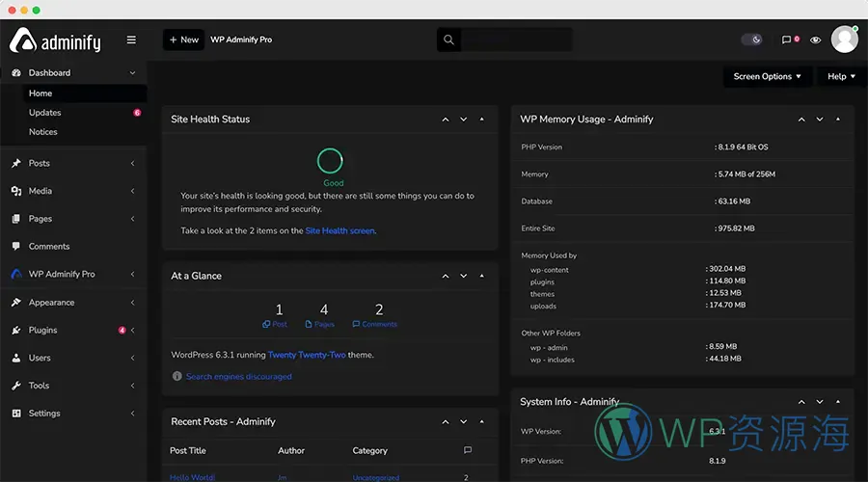868x482 pixels.
Task: Click the WP Adminify Pro sidebar icon
Action: pos(16,274)
